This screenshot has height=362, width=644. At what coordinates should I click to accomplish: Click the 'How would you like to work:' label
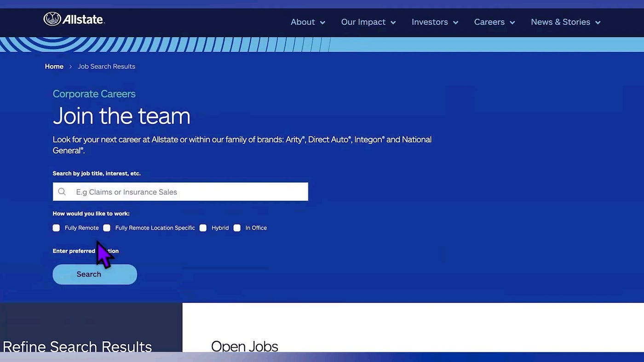click(x=91, y=214)
